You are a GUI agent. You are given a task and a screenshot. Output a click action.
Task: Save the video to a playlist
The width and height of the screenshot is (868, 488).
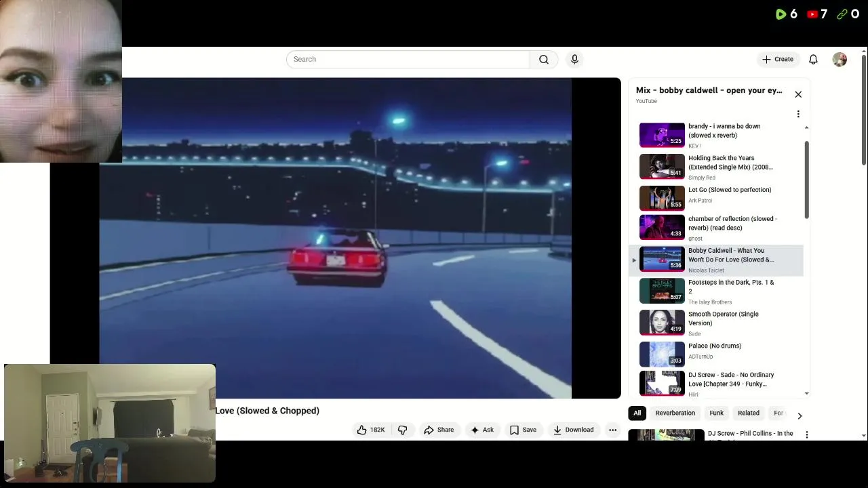tap(523, 430)
